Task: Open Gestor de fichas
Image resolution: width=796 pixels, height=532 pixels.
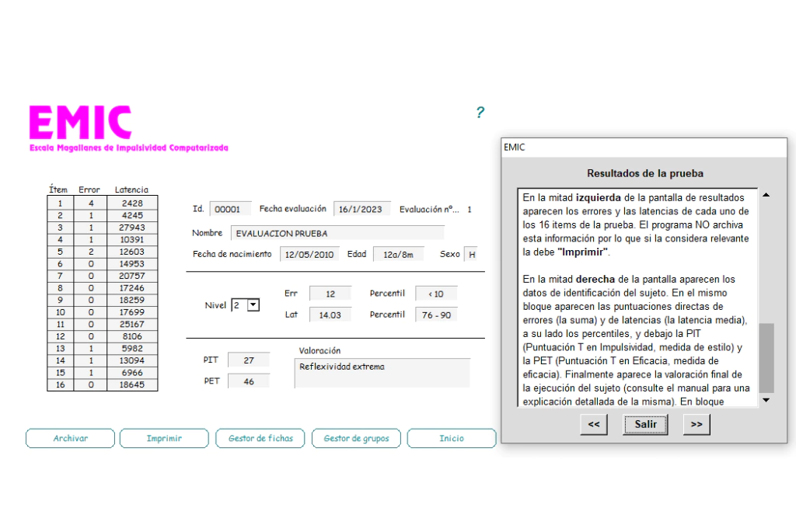Action: (x=260, y=439)
